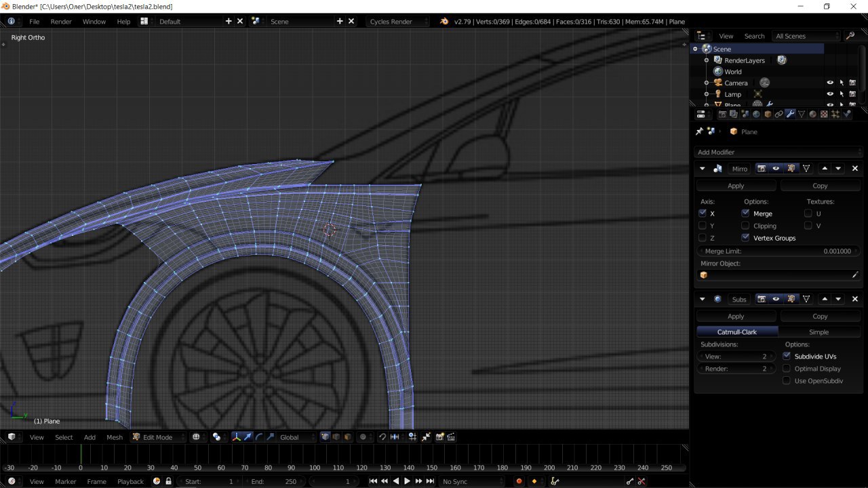Click the translate manipulator arrow icon
The height and width of the screenshot is (488, 868).
click(x=248, y=437)
